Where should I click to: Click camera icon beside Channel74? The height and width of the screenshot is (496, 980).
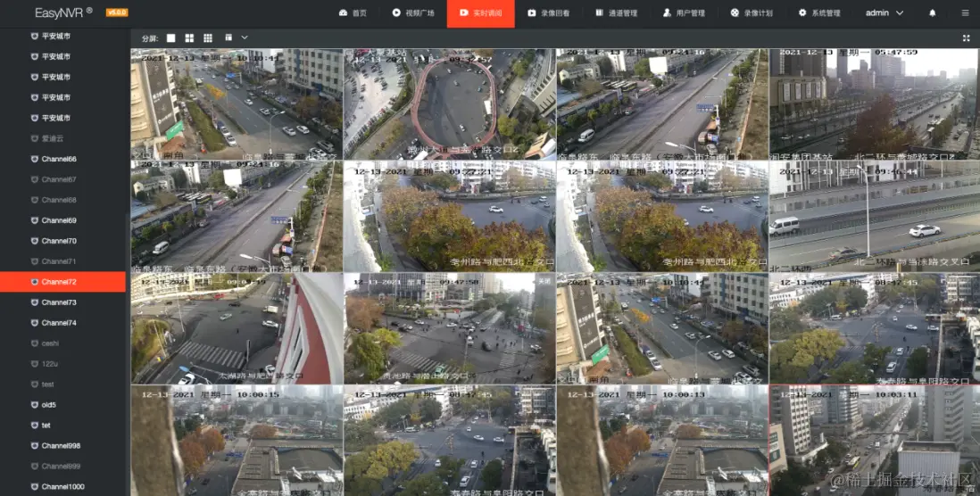(x=35, y=322)
